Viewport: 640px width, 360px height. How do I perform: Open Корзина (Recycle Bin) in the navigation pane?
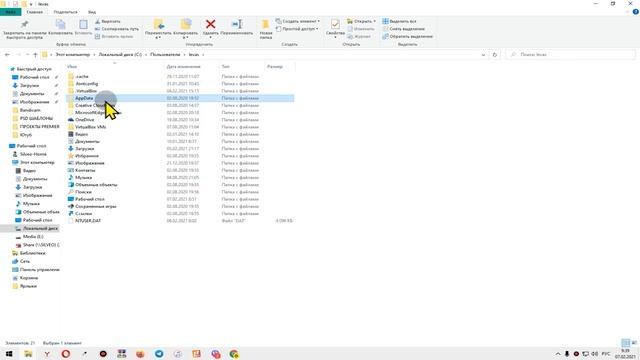[x=29, y=278]
